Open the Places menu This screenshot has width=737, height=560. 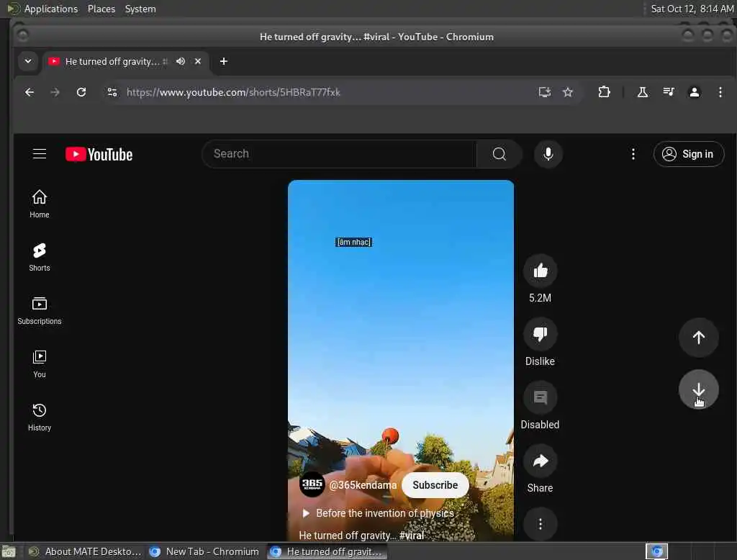[x=101, y=9]
